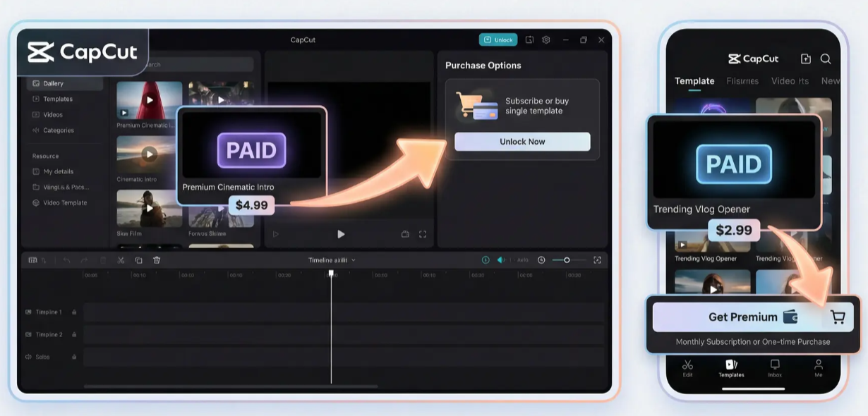868x416 pixels.
Task: Click the clock icon before zoom slider
Action: click(541, 260)
